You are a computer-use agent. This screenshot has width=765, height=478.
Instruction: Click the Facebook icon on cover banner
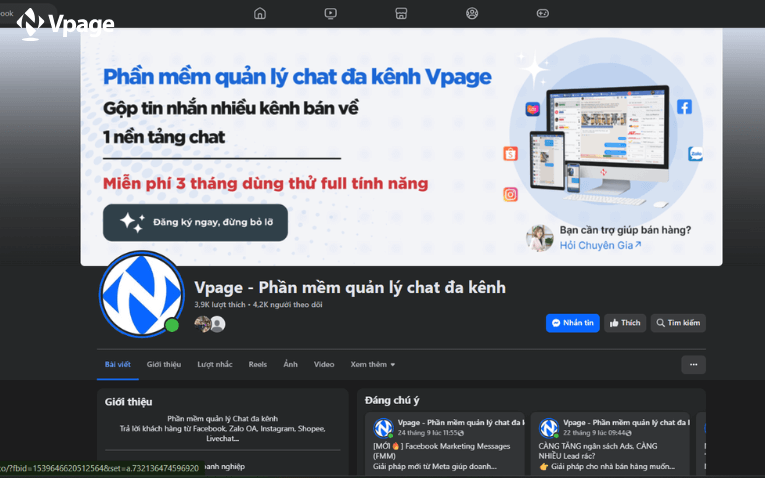tap(684, 107)
